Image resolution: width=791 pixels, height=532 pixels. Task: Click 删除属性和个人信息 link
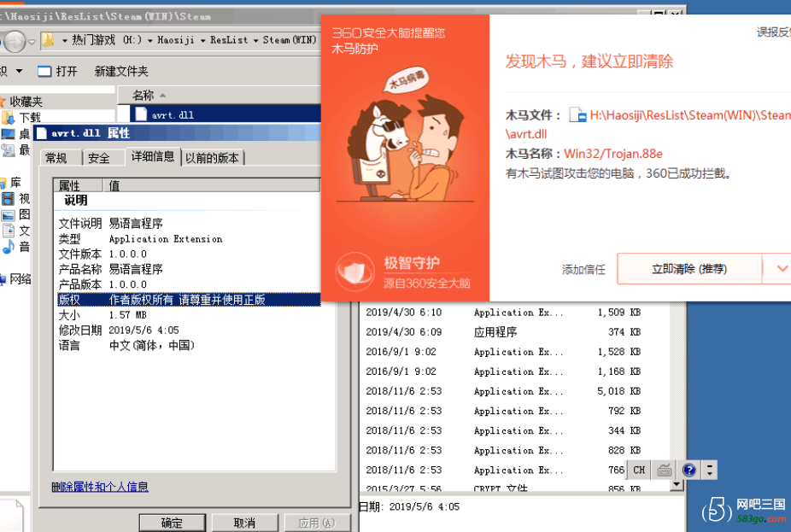pyautogui.click(x=100, y=487)
